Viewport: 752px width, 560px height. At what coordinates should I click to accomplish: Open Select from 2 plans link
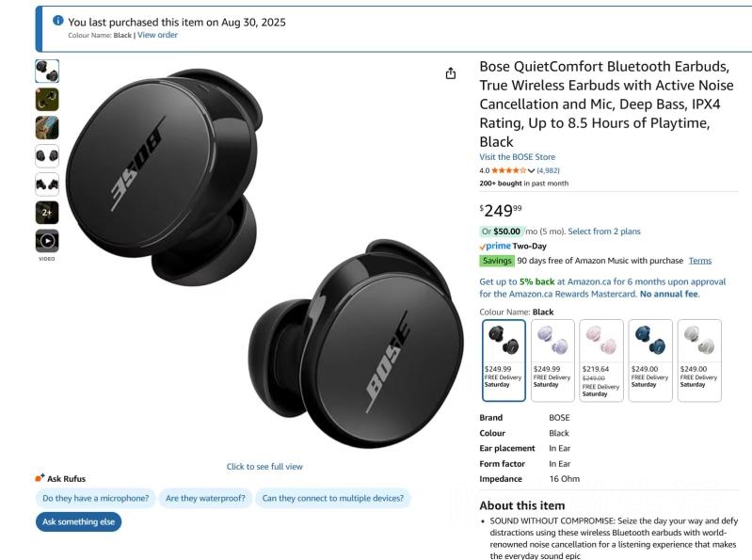[x=604, y=232]
